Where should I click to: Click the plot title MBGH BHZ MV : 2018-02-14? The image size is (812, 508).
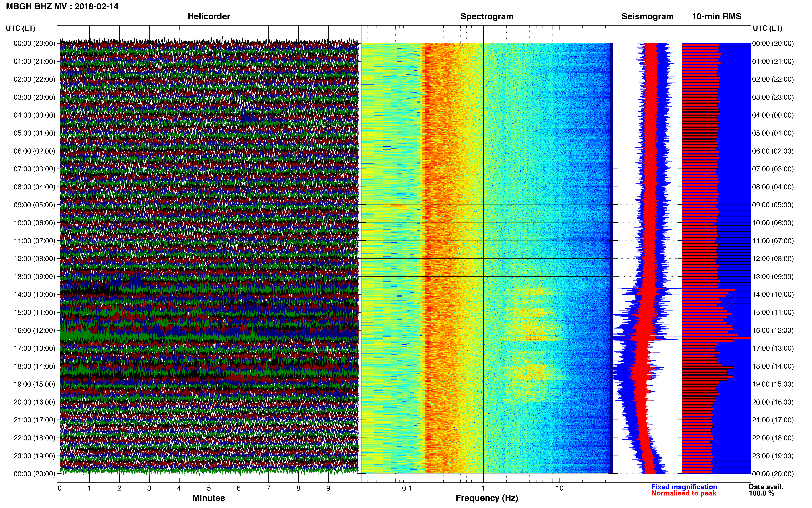coord(62,6)
